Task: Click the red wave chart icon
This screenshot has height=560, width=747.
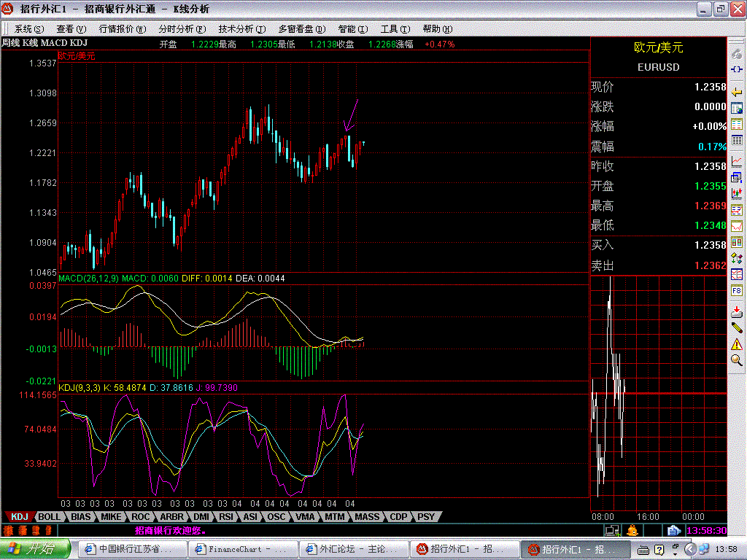Action: coord(737,226)
